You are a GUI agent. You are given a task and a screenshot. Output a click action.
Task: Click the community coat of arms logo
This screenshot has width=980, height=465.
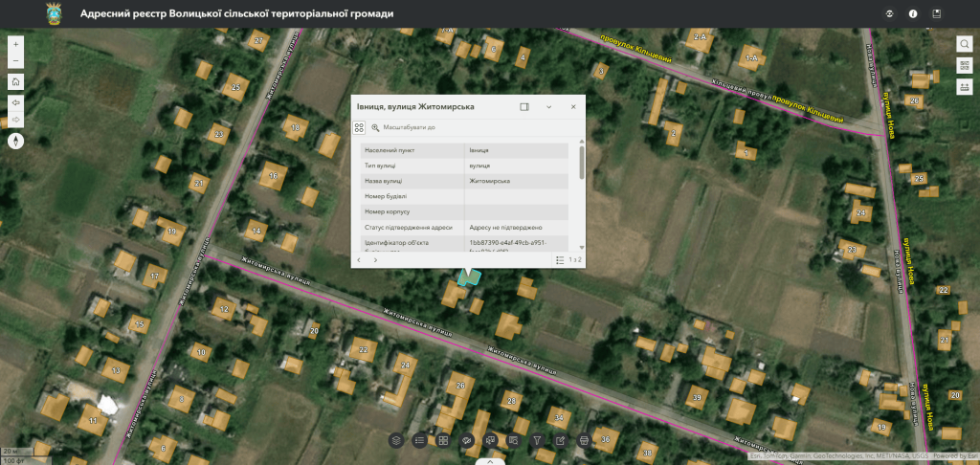point(55,13)
